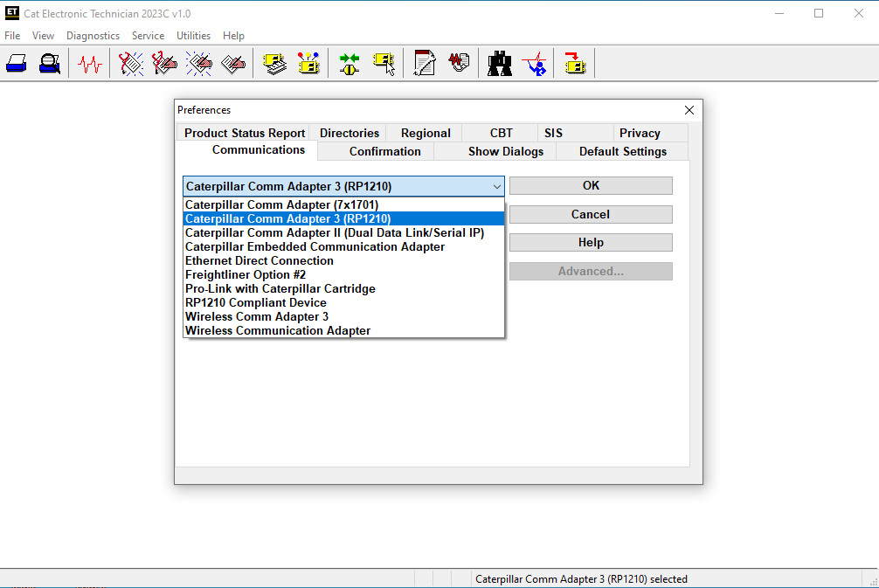Open the Diagnostics menu
This screenshot has width=879, height=588.
pos(93,36)
